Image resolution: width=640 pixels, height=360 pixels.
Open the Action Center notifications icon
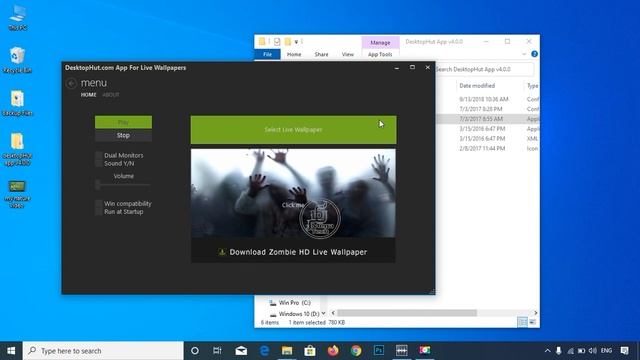[x=624, y=351]
